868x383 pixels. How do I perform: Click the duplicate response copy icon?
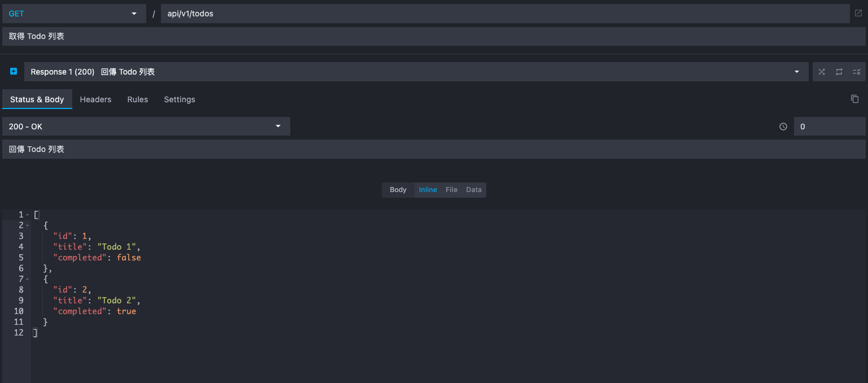pos(854,99)
